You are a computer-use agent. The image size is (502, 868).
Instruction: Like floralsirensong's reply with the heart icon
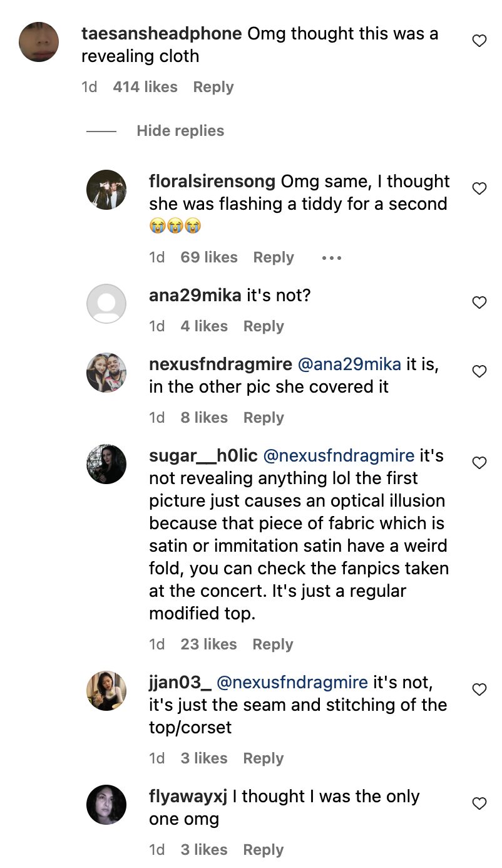pyautogui.click(x=479, y=189)
